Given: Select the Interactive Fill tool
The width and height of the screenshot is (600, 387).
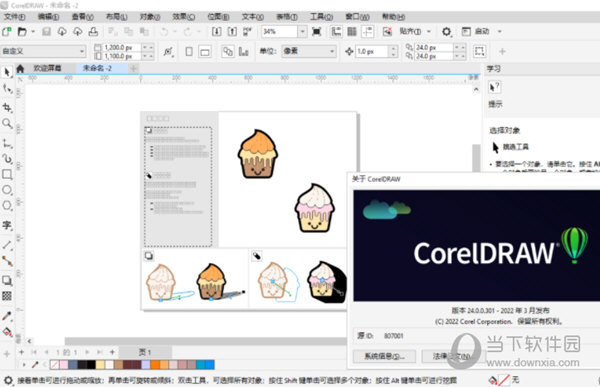Looking at the screenshot, I should (7, 331).
